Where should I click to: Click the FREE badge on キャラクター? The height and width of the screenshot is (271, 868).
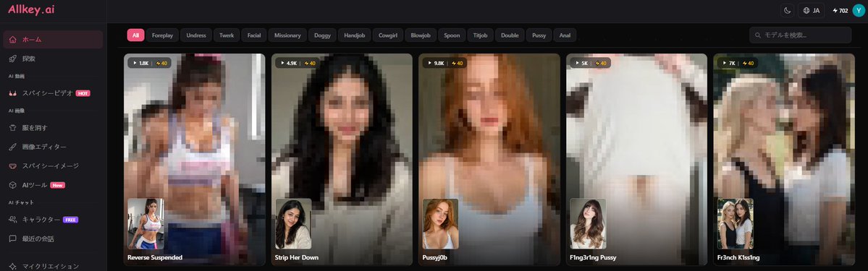point(70,220)
